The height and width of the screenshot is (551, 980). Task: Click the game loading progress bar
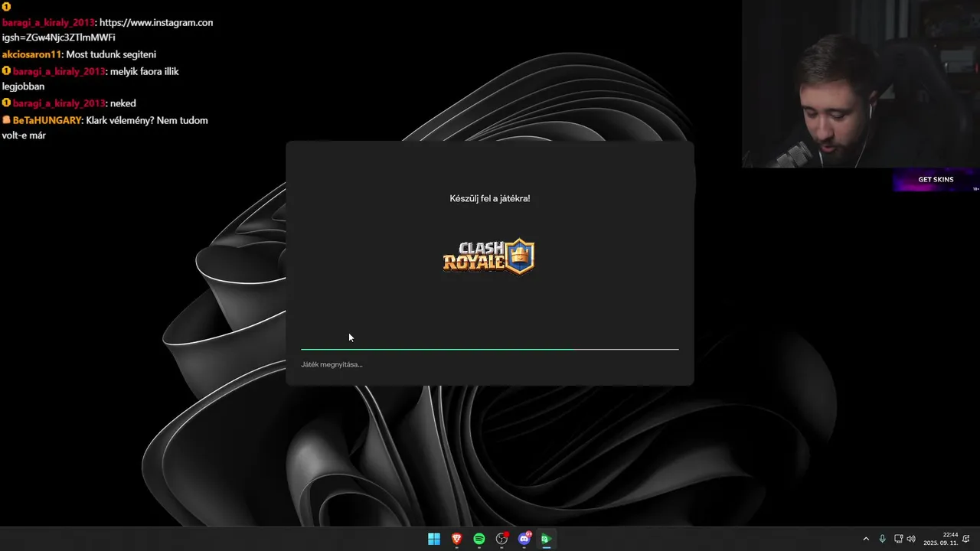490,349
